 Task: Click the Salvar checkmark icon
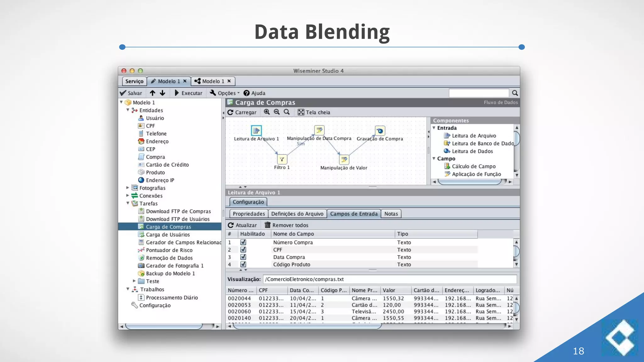(123, 93)
